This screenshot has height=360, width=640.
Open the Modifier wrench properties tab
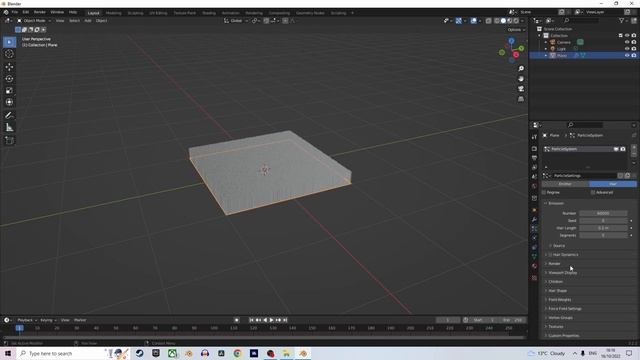pos(534,220)
